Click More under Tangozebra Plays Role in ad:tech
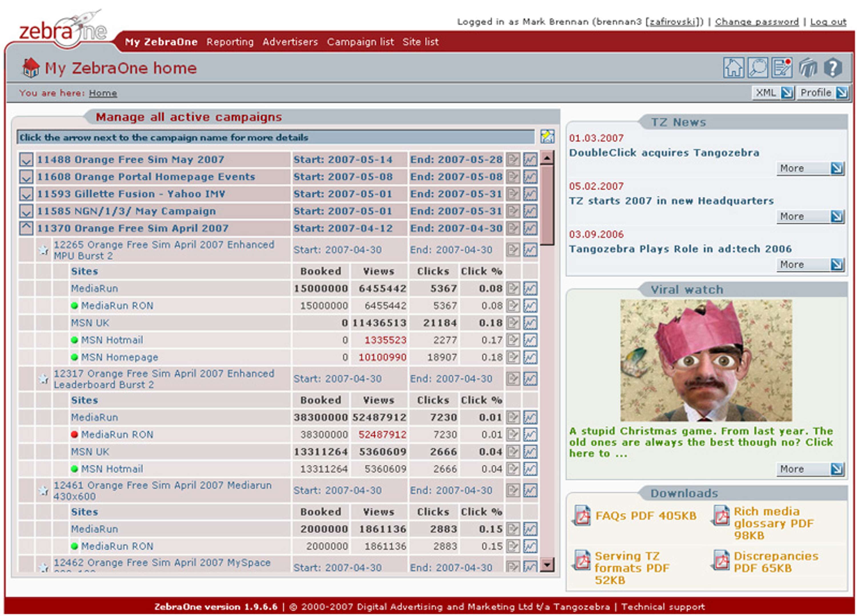Screen dimensions: 857x616 coord(810,264)
